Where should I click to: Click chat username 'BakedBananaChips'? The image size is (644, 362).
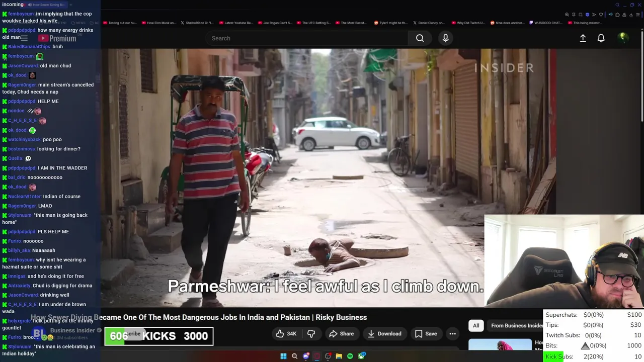click(x=29, y=47)
